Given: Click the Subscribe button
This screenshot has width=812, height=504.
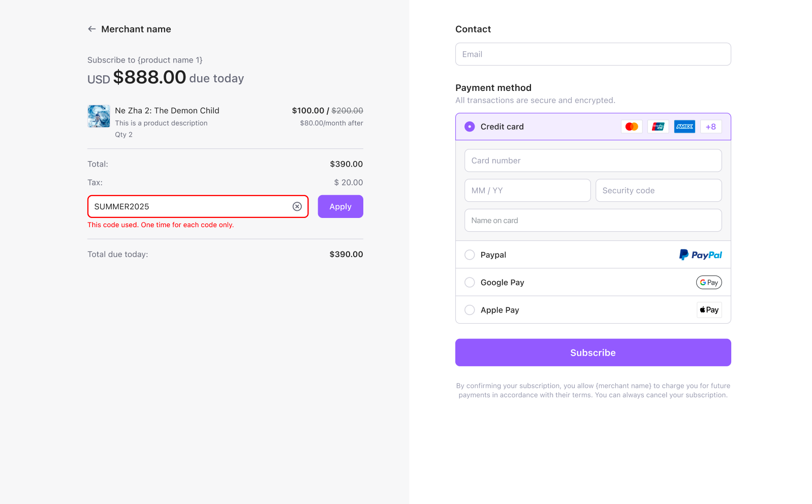Looking at the screenshot, I should point(593,353).
